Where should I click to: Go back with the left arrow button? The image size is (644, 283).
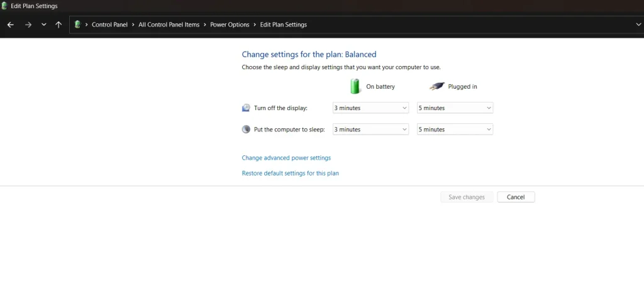tap(11, 25)
